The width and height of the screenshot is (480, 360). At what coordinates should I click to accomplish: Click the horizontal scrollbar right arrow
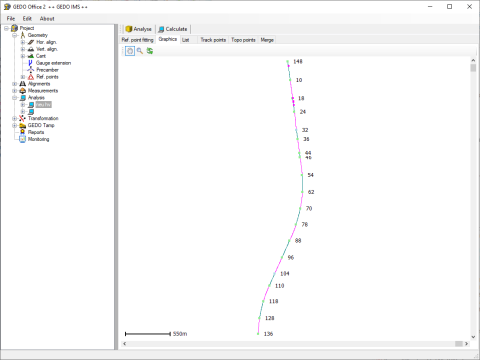click(x=466, y=344)
